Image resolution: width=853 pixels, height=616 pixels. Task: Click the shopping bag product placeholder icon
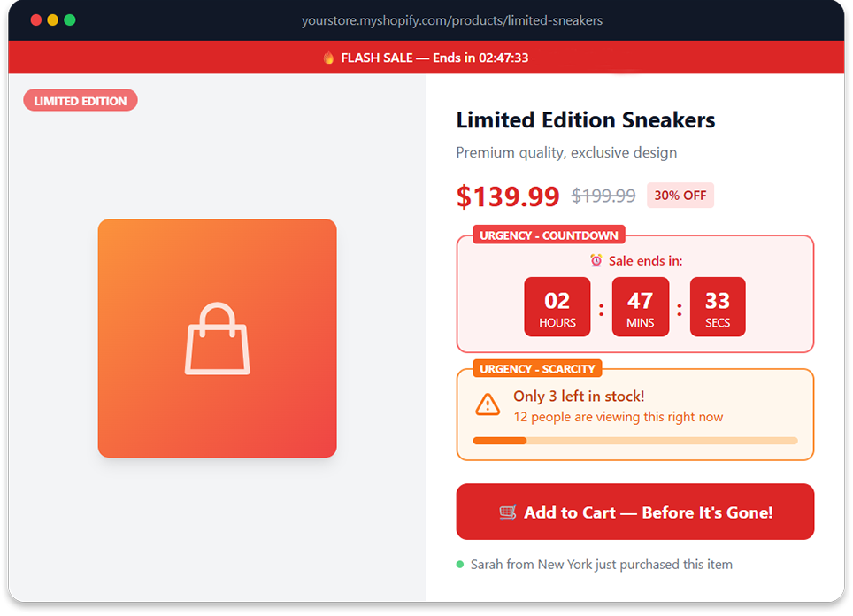tap(218, 338)
